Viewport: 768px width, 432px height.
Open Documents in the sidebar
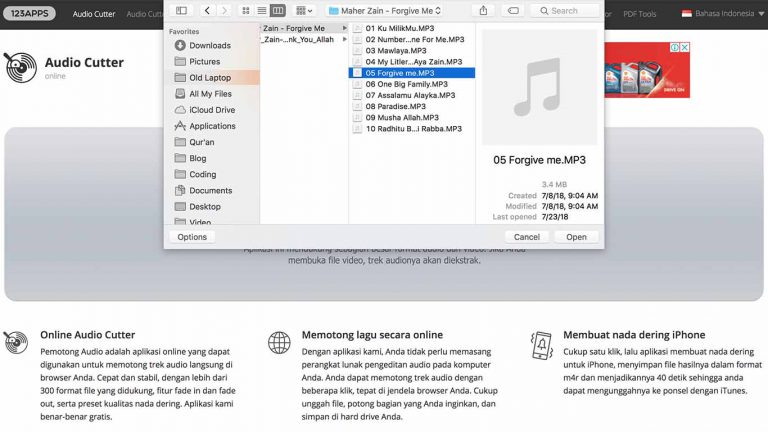pyautogui.click(x=211, y=191)
